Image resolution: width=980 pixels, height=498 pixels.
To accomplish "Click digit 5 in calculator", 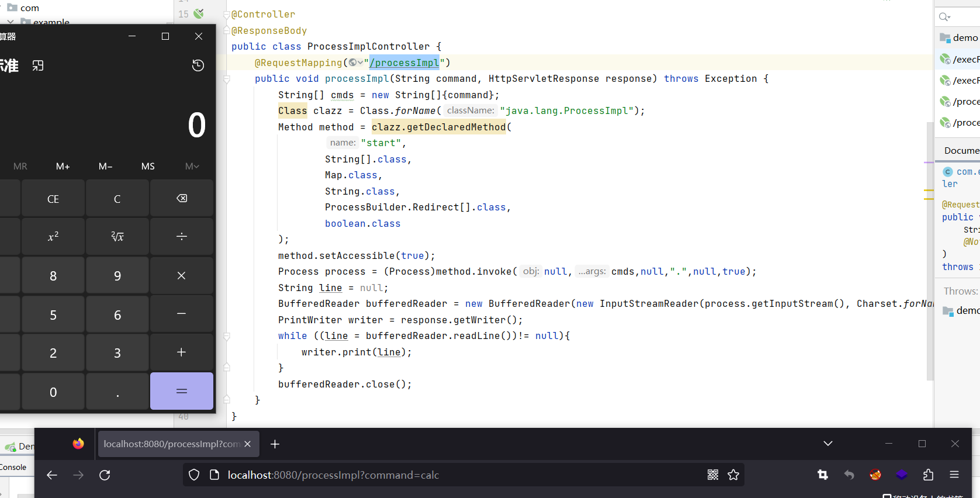I will (x=53, y=314).
